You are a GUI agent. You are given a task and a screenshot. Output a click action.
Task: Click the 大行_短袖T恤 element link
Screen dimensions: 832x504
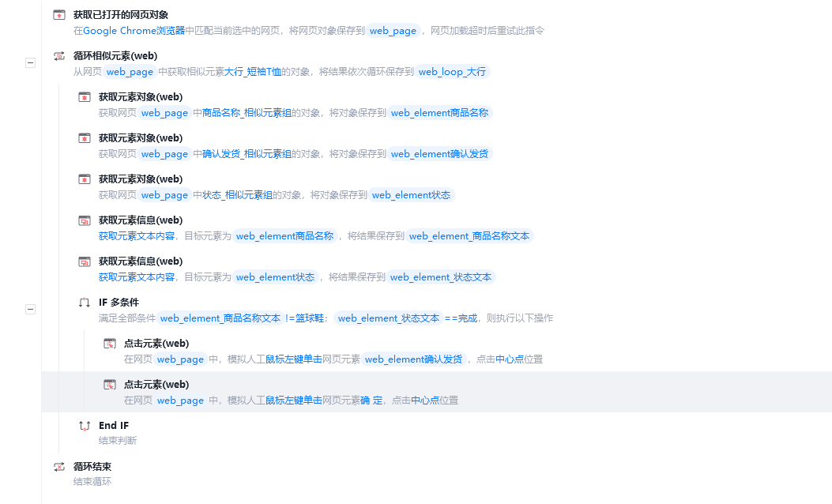(253, 72)
